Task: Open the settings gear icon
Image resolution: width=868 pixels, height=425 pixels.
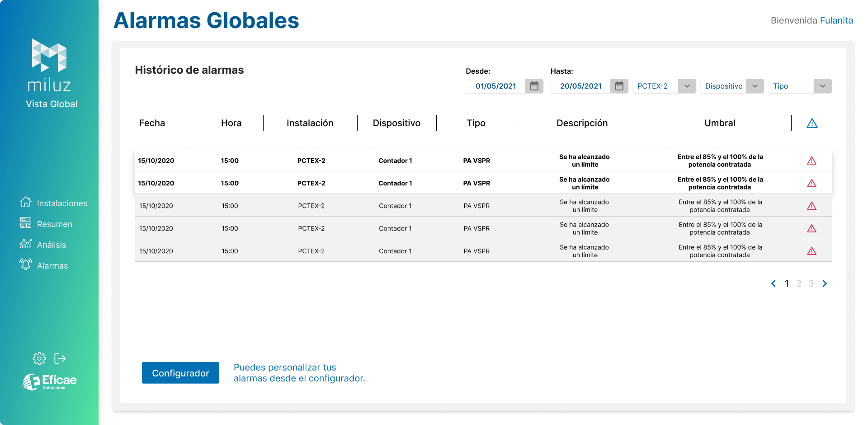Action: 39,359
